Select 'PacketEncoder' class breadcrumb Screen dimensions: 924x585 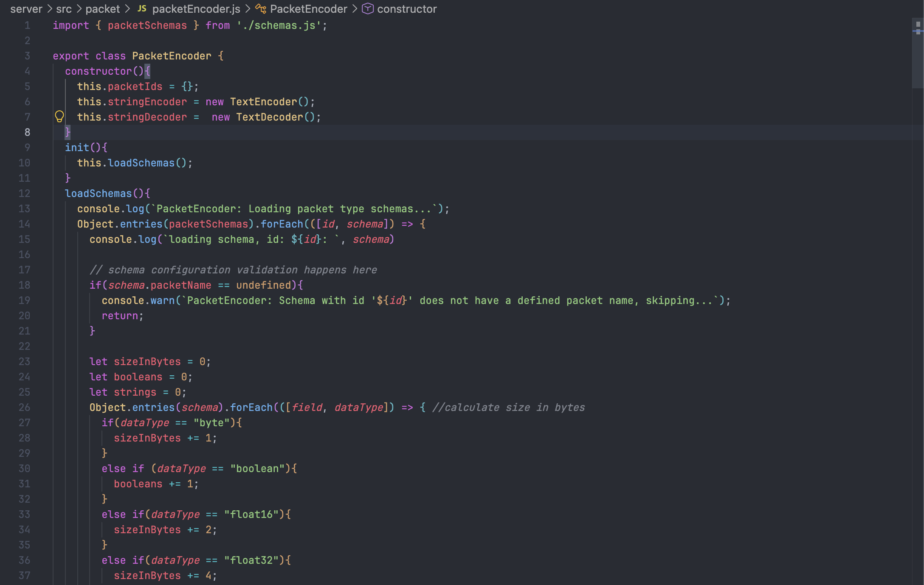click(309, 9)
